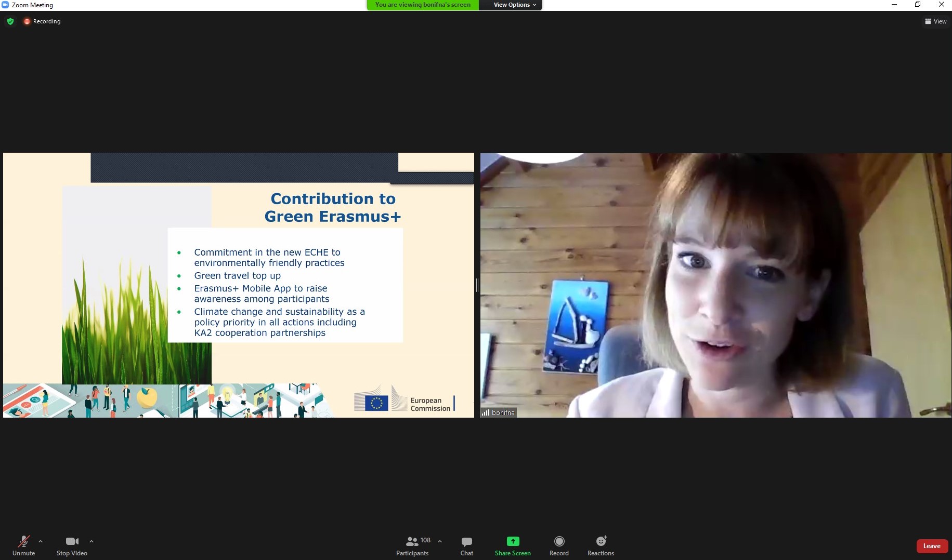
Task: Open the Reactions menu
Action: pos(601,545)
